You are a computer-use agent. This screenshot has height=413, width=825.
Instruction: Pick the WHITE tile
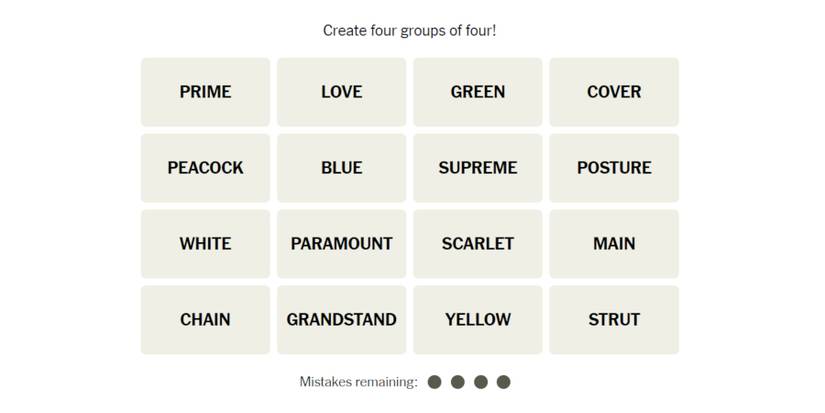pyautogui.click(x=205, y=244)
